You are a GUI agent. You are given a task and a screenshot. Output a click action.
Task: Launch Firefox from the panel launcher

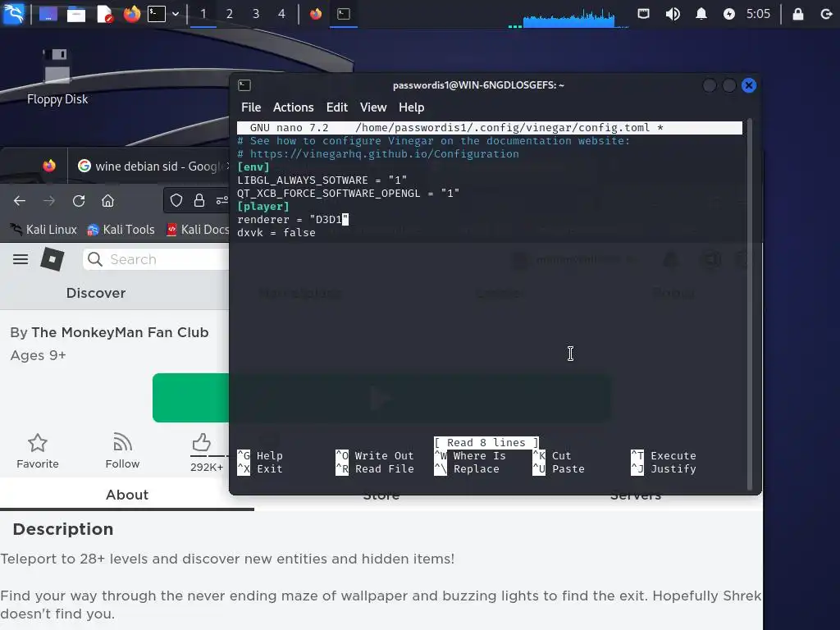(x=132, y=13)
